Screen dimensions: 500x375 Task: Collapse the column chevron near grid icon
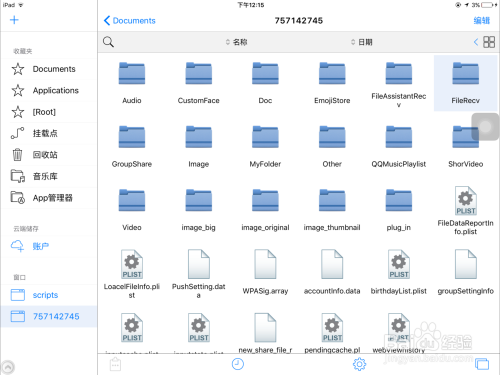[x=476, y=42]
